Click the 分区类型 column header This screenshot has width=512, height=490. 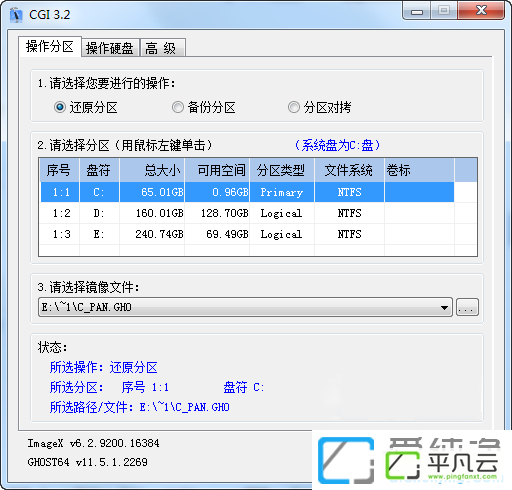tap(282, 170)
